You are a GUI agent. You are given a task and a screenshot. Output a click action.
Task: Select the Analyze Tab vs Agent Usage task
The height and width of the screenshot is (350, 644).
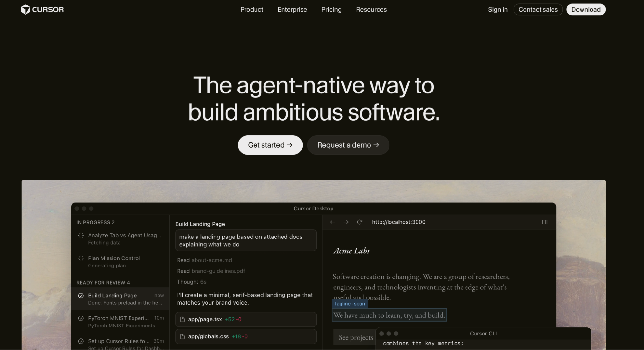coord(120,239)
